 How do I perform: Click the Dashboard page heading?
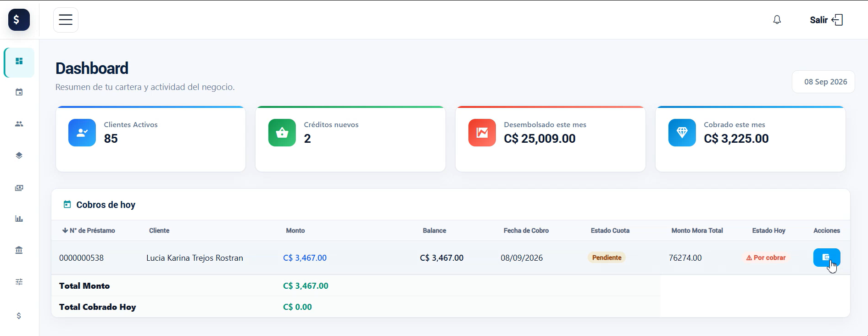pos(92,68)
